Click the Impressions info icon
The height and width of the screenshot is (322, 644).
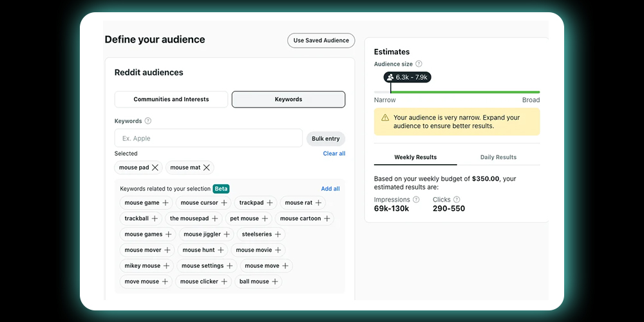[x=416, y=200]
